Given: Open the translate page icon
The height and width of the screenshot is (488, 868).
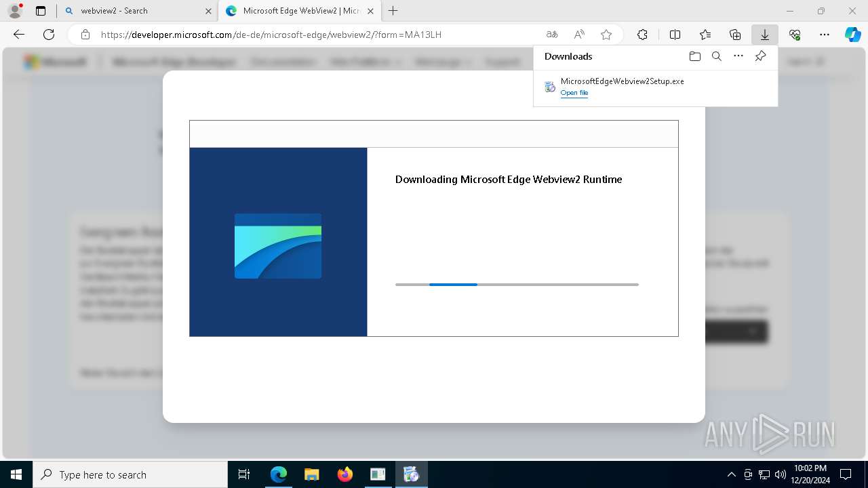Looking at the screenshot, I should pos(552,35).
